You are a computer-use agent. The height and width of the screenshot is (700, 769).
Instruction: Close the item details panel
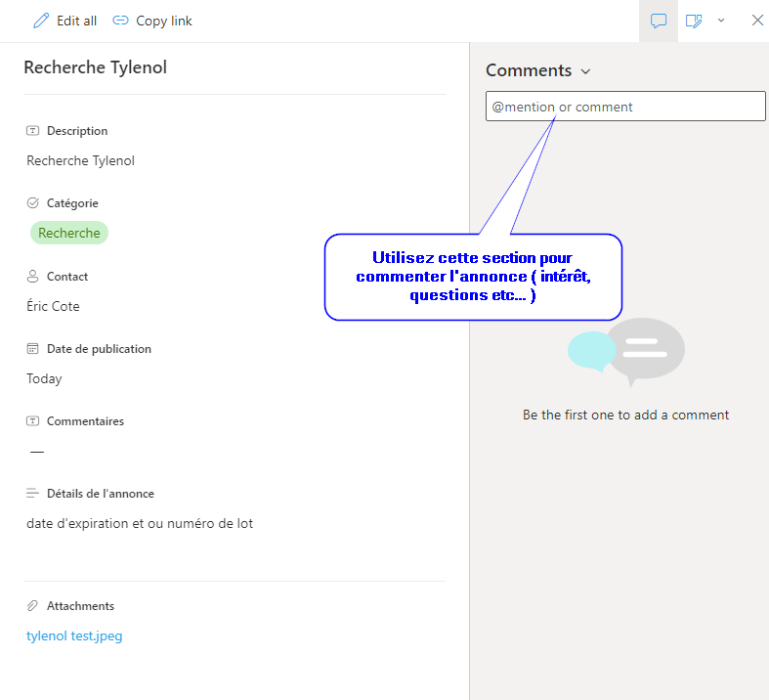click(757, 21)
